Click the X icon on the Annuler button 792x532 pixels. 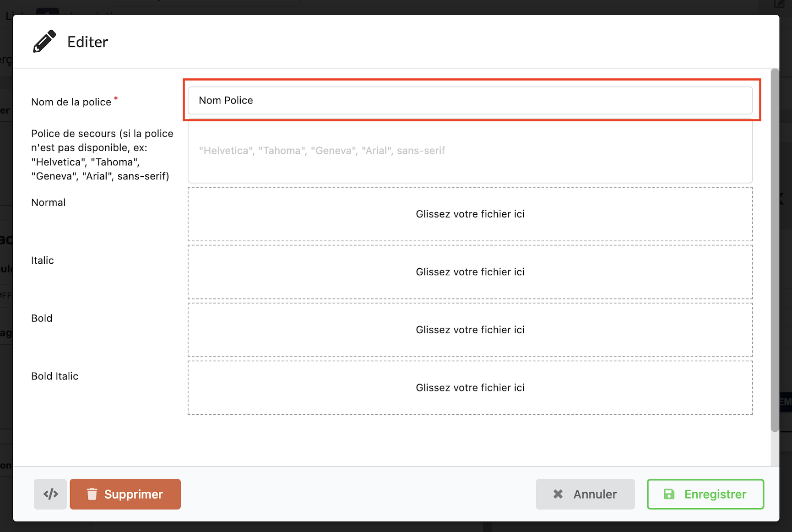tap(558, 494)
